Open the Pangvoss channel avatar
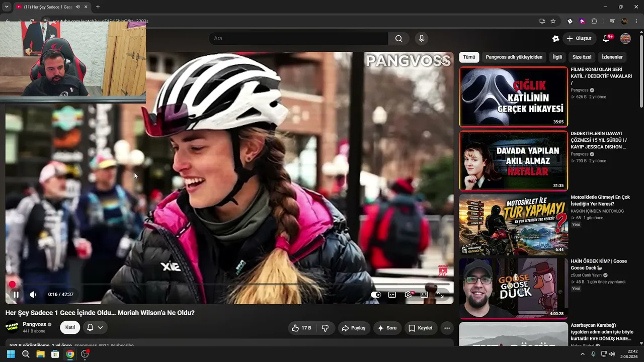Screen dimensions: 644x362 pyautogui.click(x=12, y=327)
